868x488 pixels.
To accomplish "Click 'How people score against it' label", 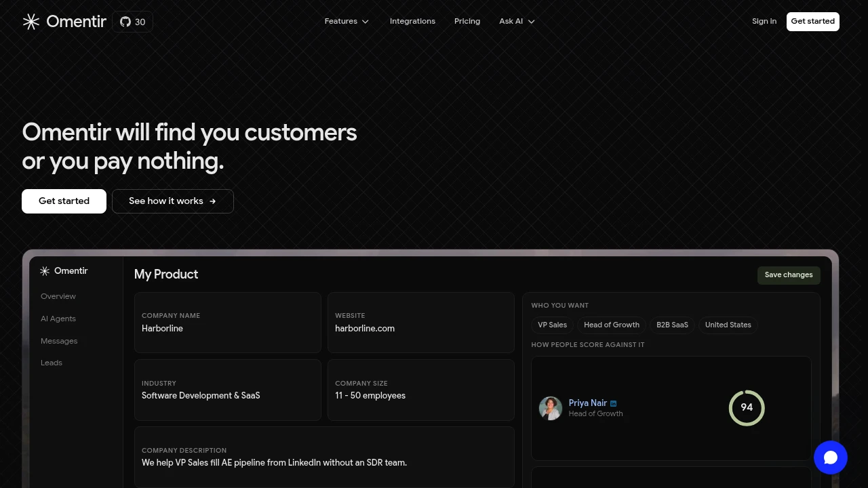I will click(x=588, y=345).
